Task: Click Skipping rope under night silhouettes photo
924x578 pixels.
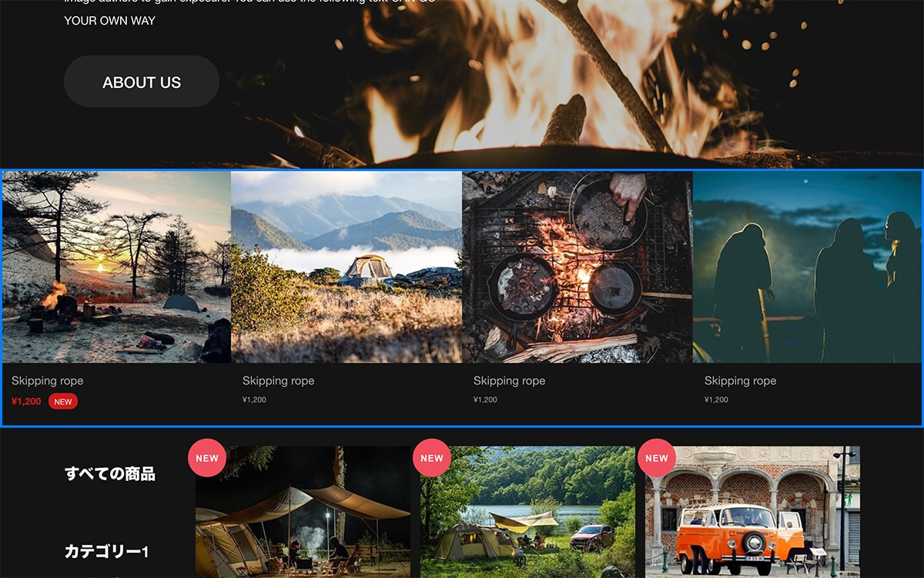Action: [x=741, y=381]
